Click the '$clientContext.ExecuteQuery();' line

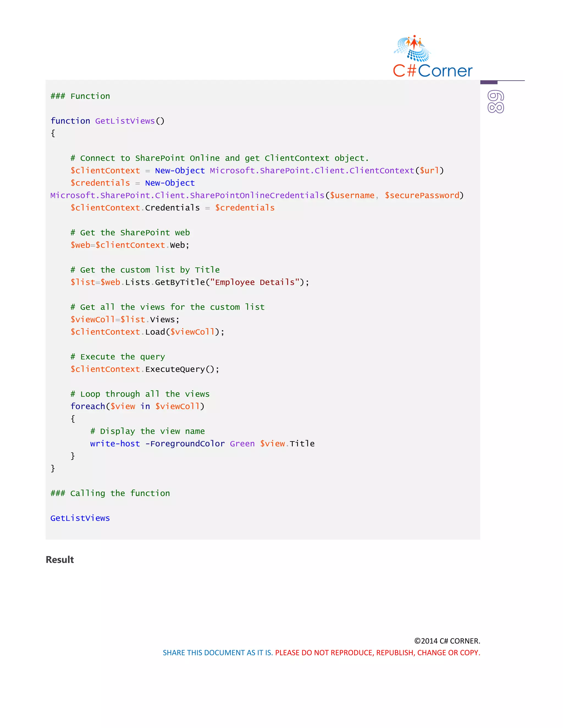click(x=145, y=369)
